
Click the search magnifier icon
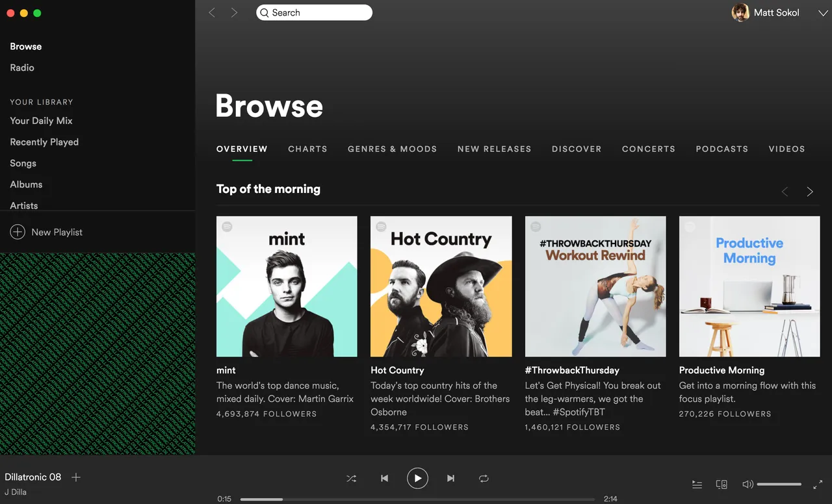coord(265,12)
